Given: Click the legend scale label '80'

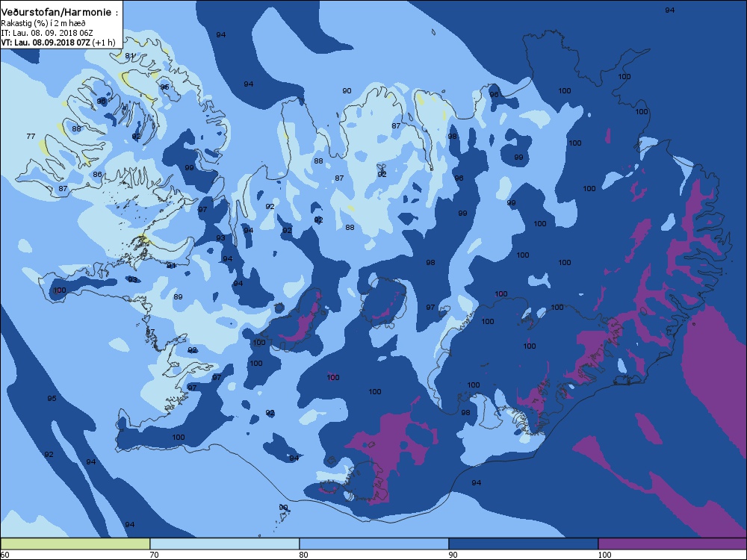Looking at the screenshot, I should tap(303, 555).
